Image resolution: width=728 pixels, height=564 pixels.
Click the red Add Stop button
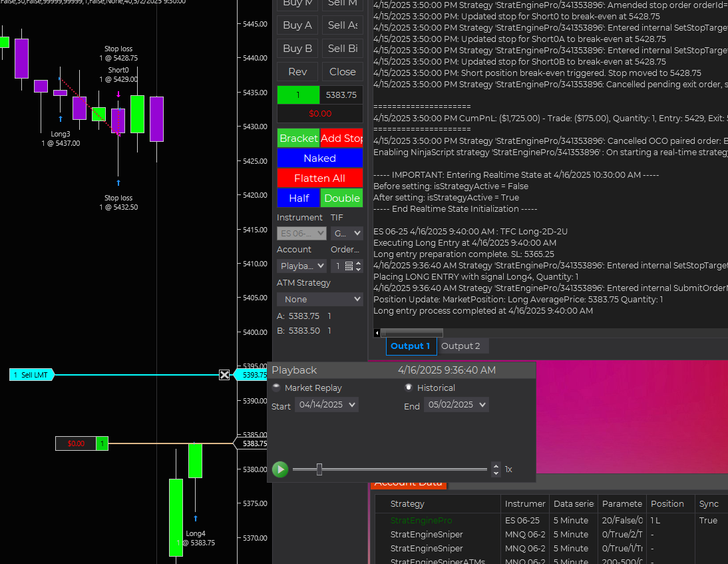[x=342, y=138]
